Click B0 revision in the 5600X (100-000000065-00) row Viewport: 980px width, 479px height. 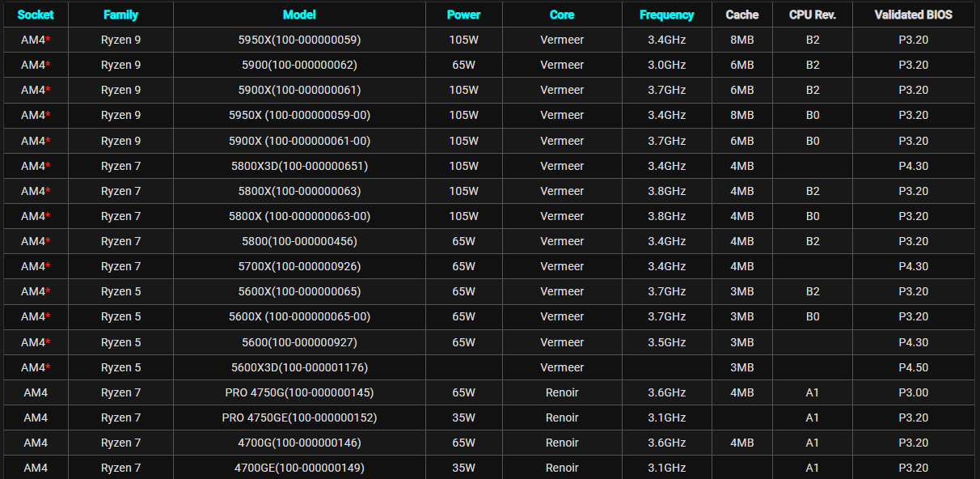[x=813, y=316]
